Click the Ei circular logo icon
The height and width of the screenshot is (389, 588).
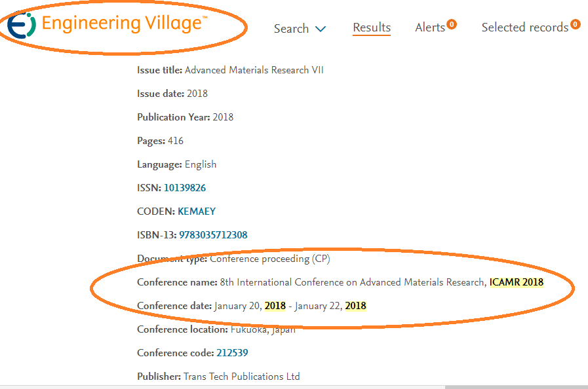(x=22, y=25)
